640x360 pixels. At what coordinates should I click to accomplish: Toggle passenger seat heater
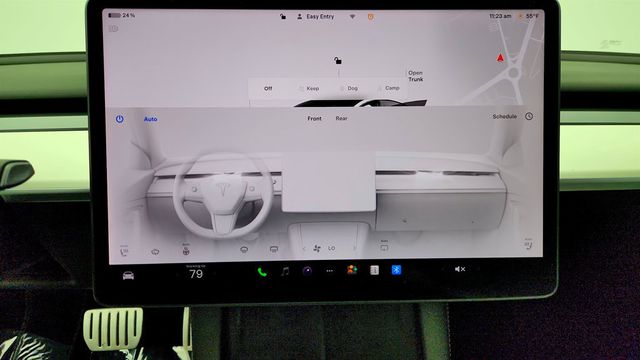click(x=528, y=244)
